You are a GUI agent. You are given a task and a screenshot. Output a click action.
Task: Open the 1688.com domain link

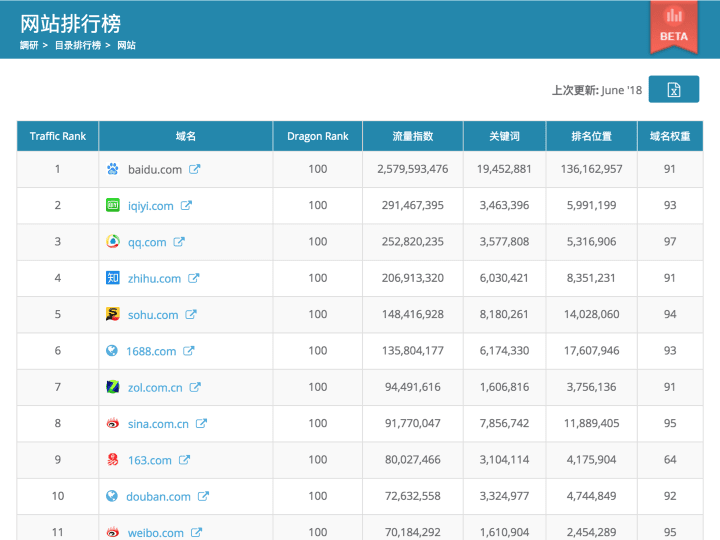coord(151,351)
